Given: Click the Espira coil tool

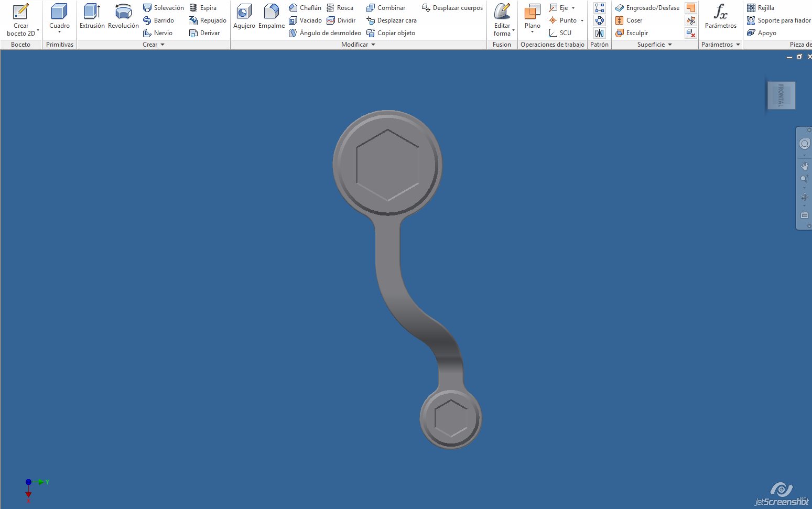Looking at the screenshot, I should pos(203,8).
